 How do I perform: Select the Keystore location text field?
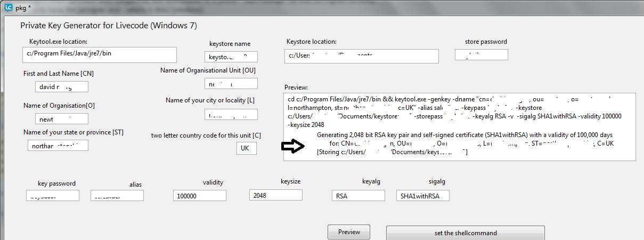362,55
